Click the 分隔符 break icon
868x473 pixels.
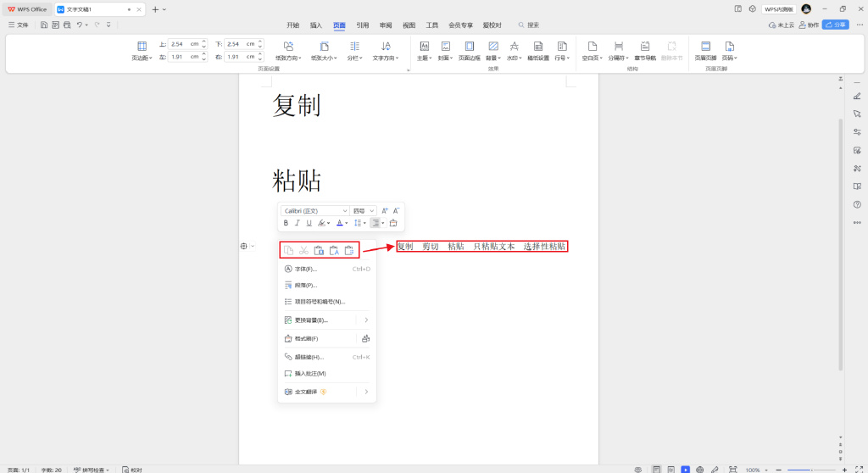[x=618, y=47]
